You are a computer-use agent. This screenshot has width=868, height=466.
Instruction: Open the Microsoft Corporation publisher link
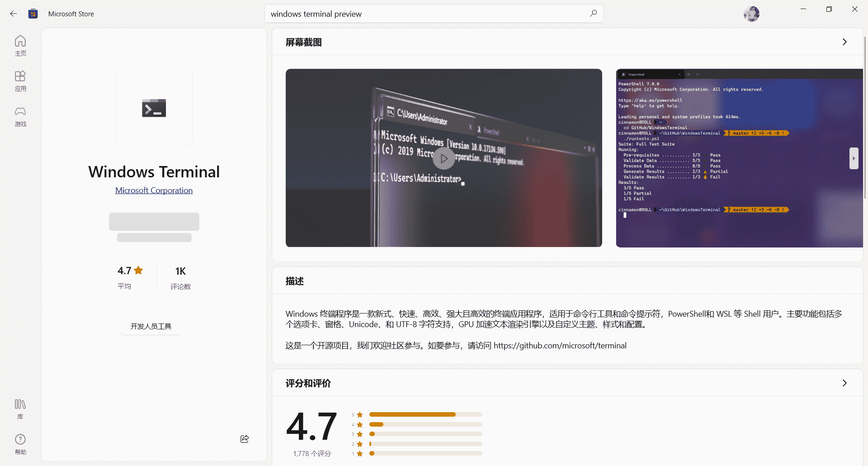coord(154,190)
